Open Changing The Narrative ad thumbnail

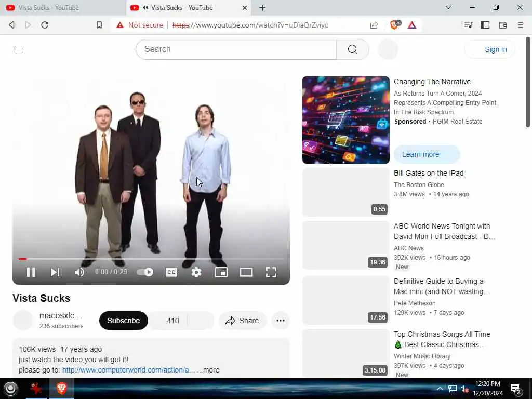click(x=345, y=120)
